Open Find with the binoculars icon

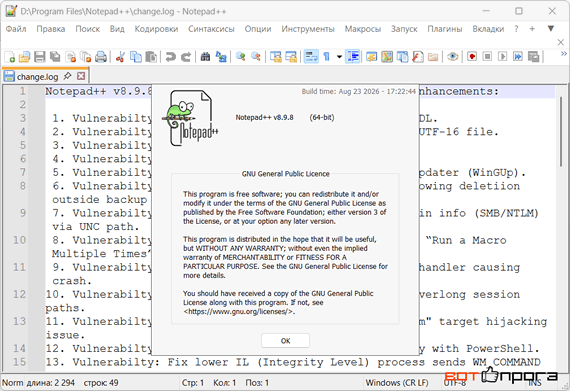coord(205,57)
